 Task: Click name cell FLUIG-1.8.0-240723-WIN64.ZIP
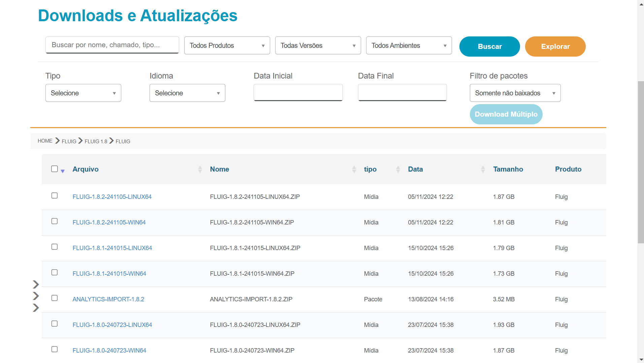coord(252,351)
